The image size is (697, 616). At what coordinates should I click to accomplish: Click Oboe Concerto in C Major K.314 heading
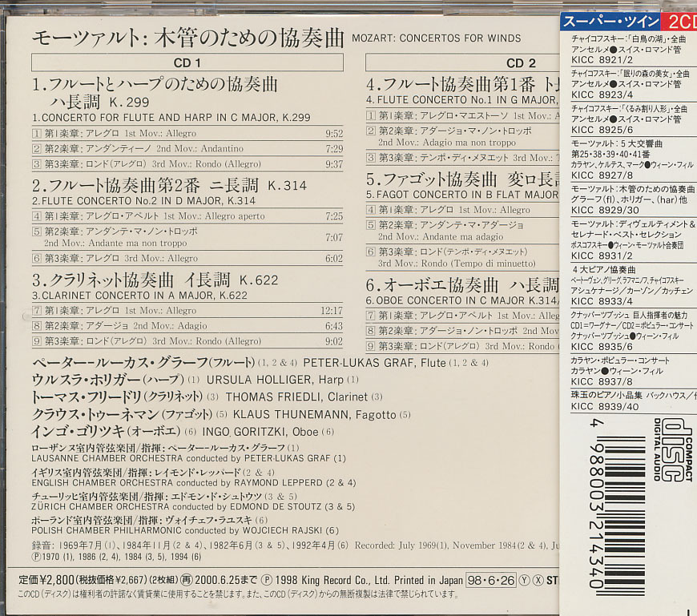pyautogui.click(x=462, y=300)
